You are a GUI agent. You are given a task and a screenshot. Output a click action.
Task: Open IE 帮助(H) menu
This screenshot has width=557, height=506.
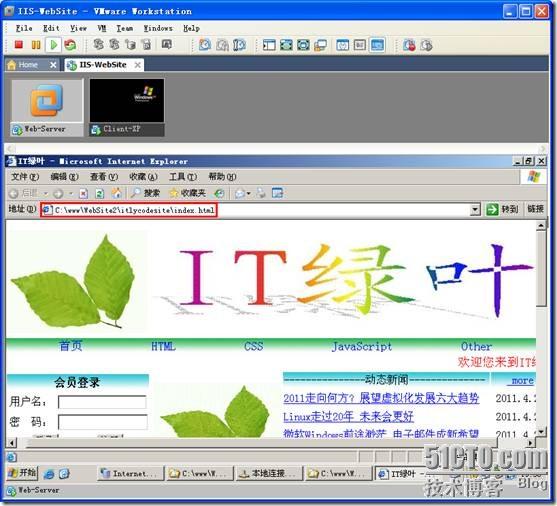pyautogui.click(x=222, y=177)
